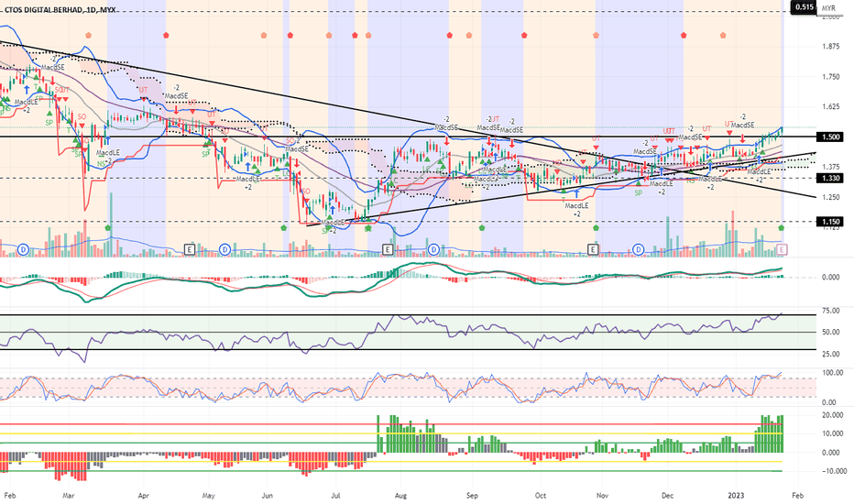Click the May label on time axis

[x=209, y=496]
